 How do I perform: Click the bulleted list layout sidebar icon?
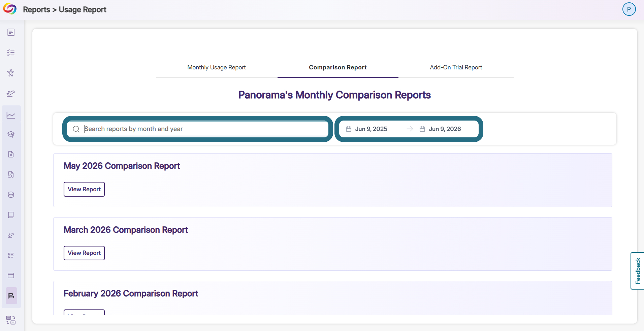[11, 255]
